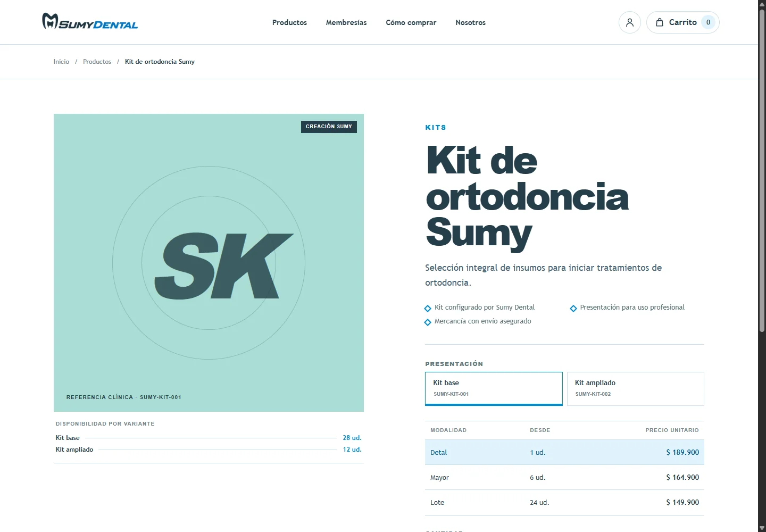Click the $ 189.900 unit price
This screenshot has width=766, height=532.
point(682,452)
